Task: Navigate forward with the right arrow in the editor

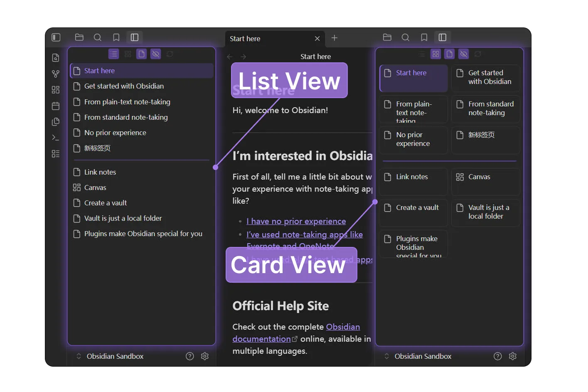Action: (x=244, y=57)
